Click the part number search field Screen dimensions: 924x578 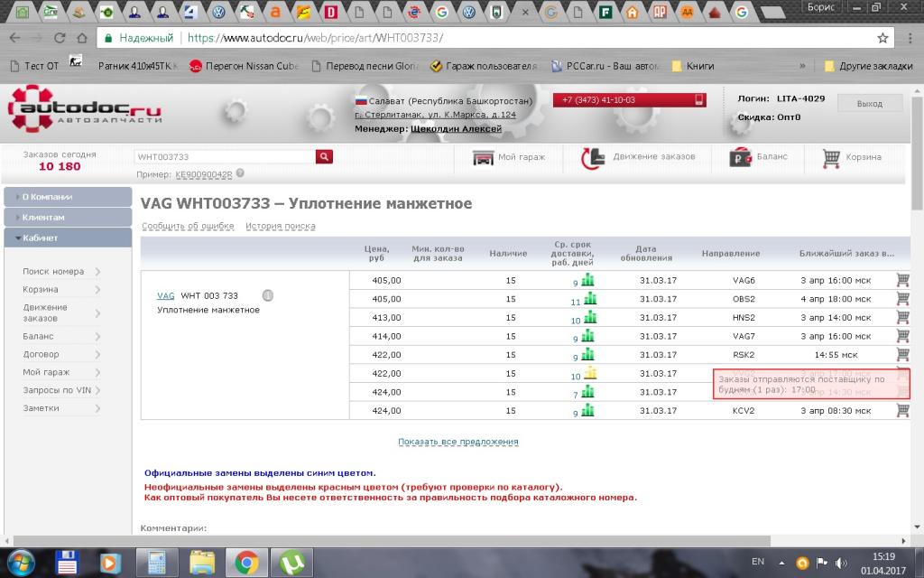coord(225,156)
